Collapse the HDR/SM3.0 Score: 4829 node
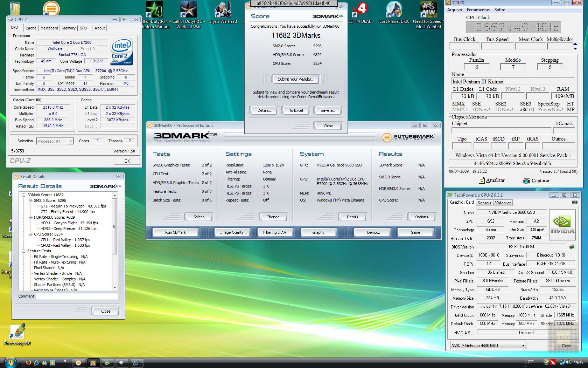Viewport: 588px width, 368px height. (30, 217)
